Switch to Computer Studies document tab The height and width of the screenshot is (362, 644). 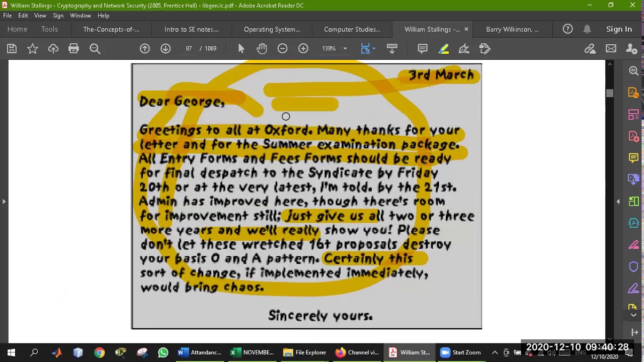352,29
